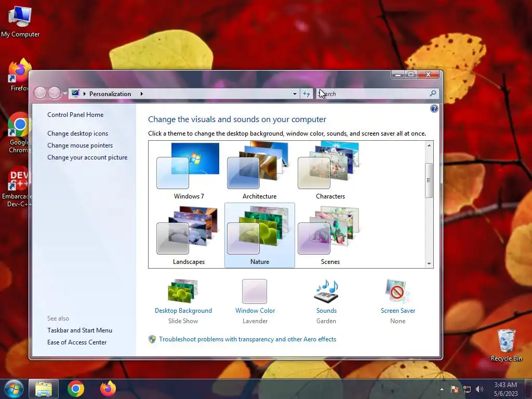Select the Embarcadero Dev-C++ desktop shortcut
The width and height of the screenshot is (532, 399).
17,187
